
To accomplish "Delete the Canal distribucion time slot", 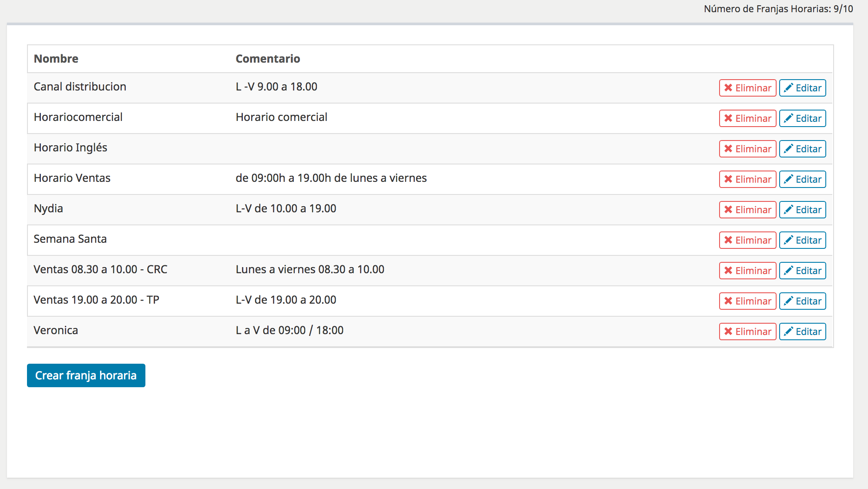I will 747,88.
